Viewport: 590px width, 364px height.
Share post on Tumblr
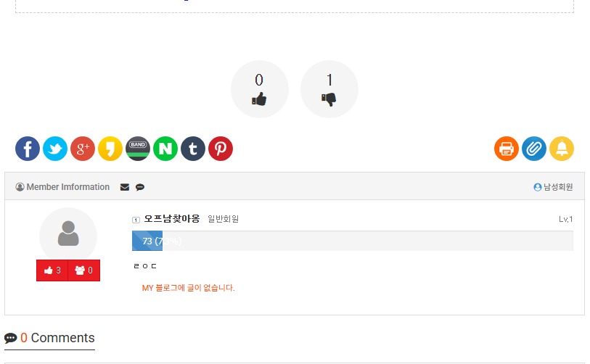pyautogui.click(x=193, y=149)
